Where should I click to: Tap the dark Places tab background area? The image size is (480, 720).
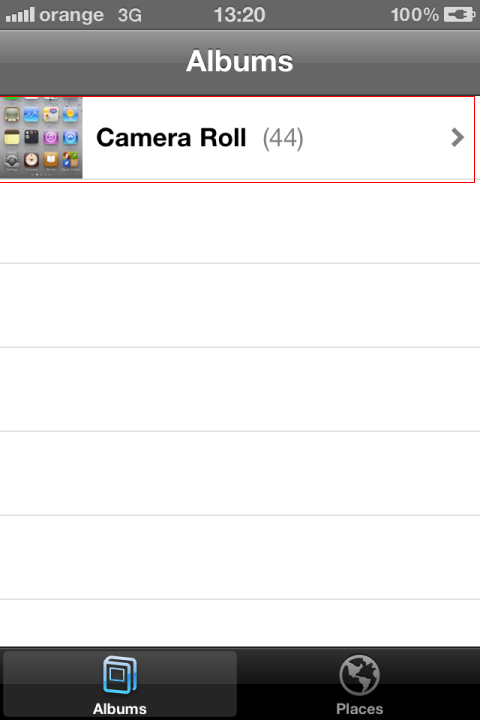coord(359,683)
